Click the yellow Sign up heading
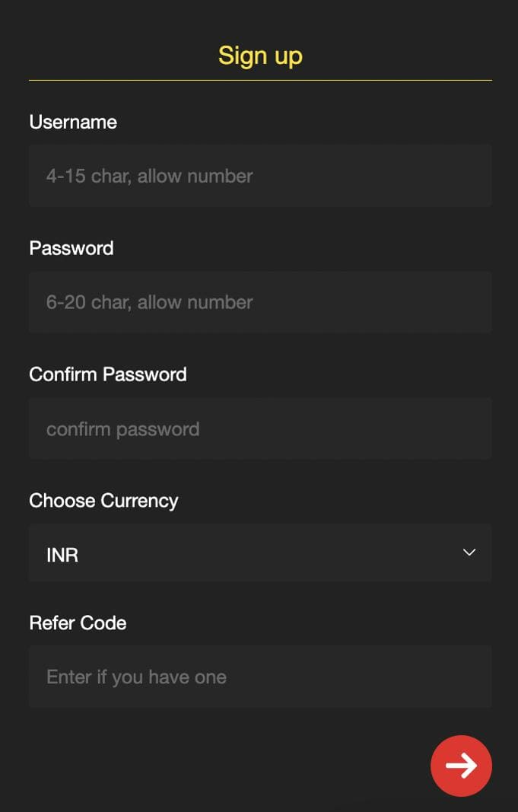 pyautogui.click(x=260, y=56)
